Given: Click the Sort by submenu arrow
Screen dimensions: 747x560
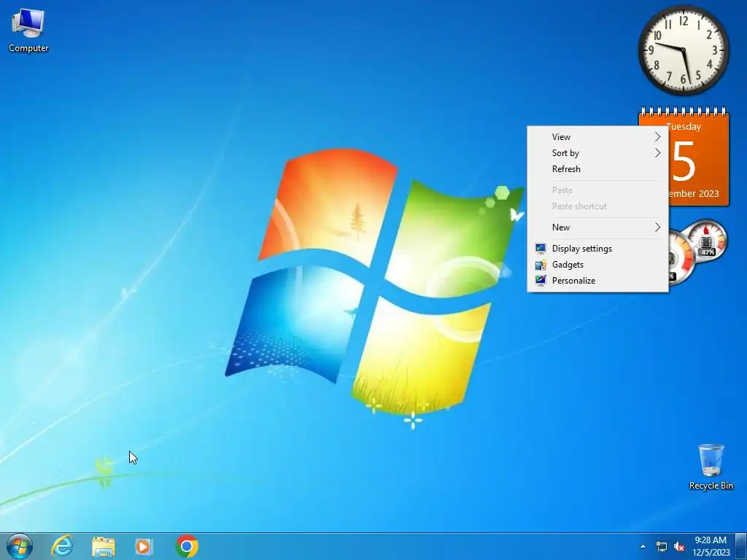Looking at the screenshot, I should point(657,153).
